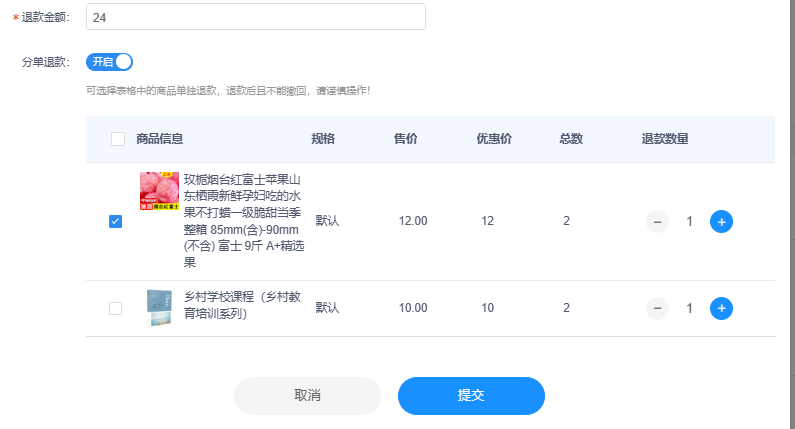Submit the refund with 提交 button

tap(471, 395)
